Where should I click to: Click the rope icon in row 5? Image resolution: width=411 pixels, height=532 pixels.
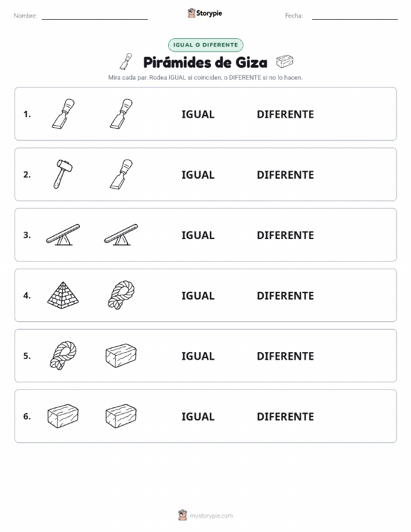63,355
